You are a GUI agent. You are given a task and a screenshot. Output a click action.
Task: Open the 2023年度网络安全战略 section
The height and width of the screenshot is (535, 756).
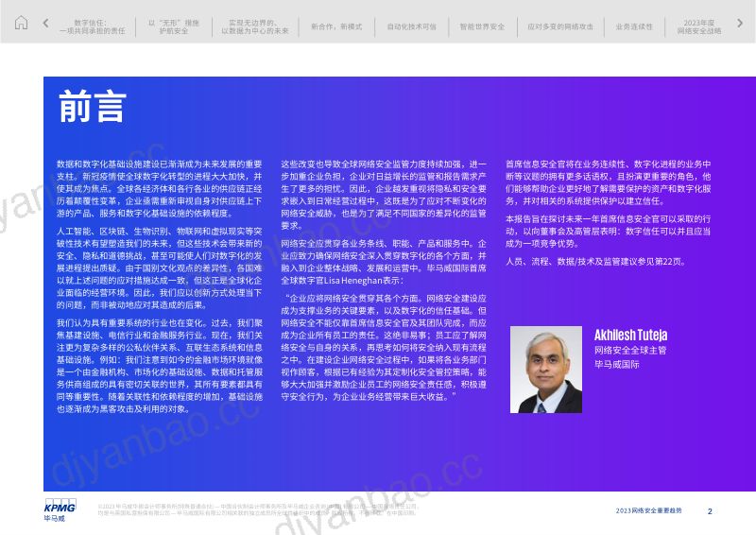(699, 27)
